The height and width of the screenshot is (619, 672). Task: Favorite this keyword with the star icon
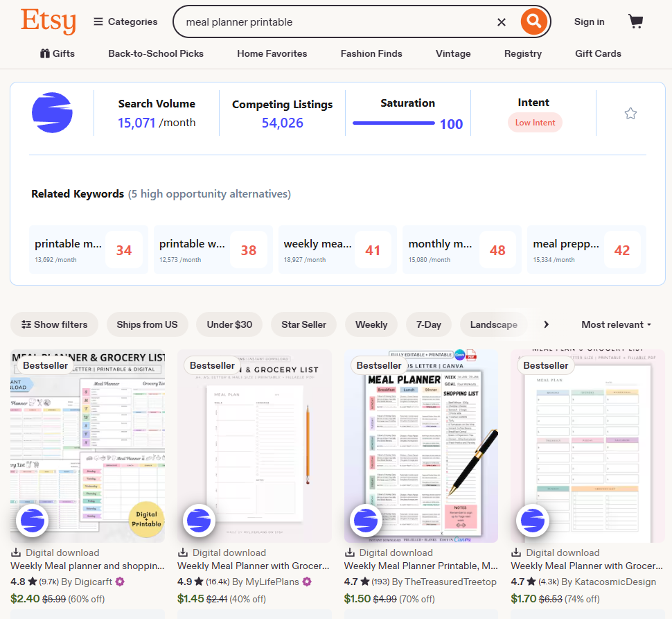point(630,114)
